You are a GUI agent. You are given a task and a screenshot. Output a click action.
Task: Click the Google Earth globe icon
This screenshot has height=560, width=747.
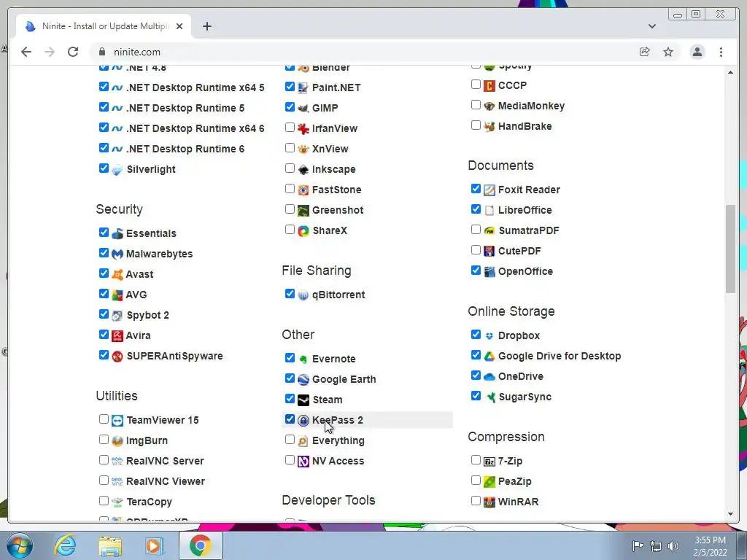[x=303, y=379]
